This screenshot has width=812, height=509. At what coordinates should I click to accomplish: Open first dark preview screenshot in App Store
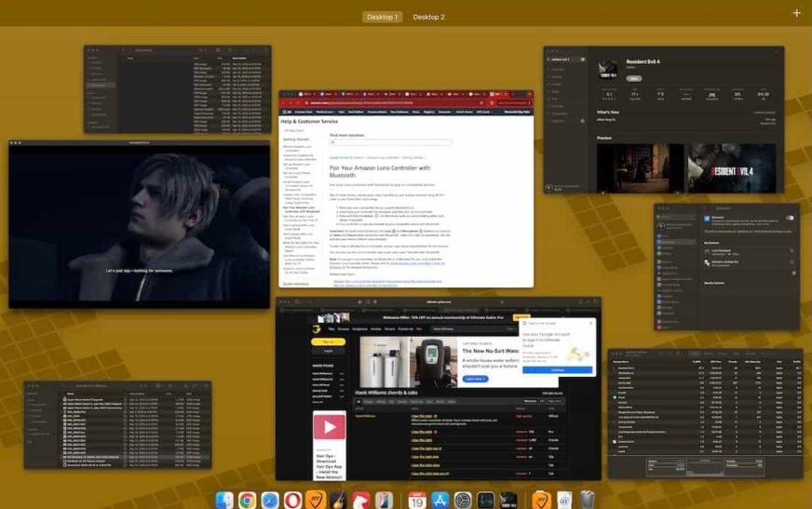[x=641, y=168]
